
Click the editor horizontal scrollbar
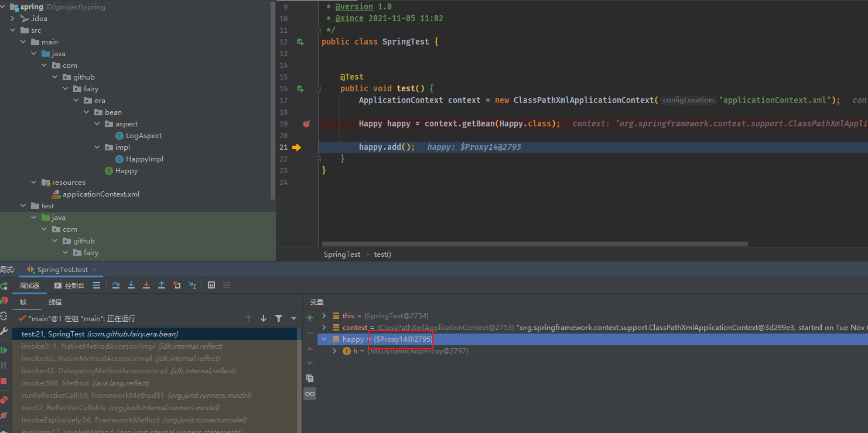tap(535, 244)
